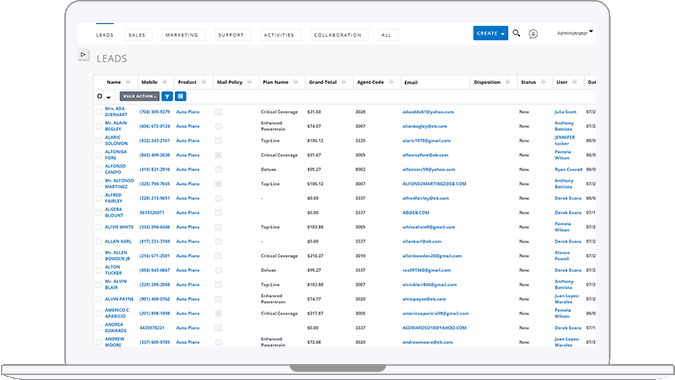Sort by the Name column icon
The width and height of the screenshot is (675, 380).
click(128, 82)
